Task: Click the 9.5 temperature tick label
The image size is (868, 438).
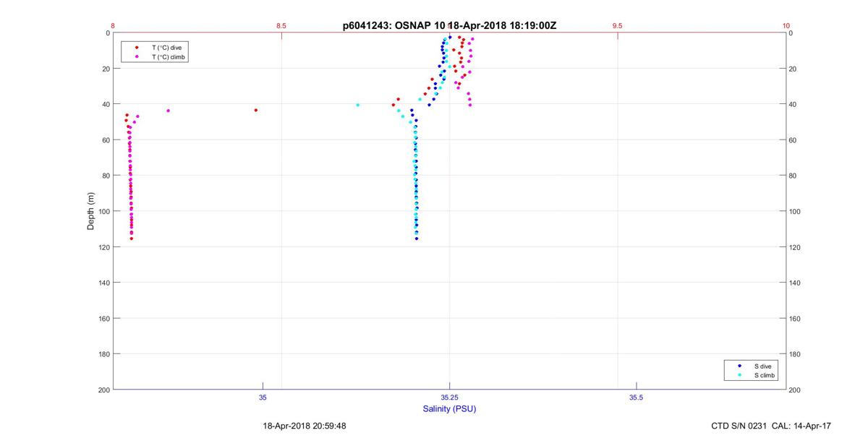Action: pyautogui.click(x=618, y=25)
